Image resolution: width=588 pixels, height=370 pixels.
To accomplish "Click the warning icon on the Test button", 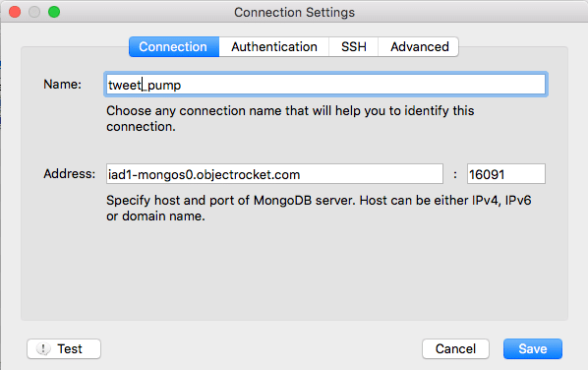I will 43,349.
